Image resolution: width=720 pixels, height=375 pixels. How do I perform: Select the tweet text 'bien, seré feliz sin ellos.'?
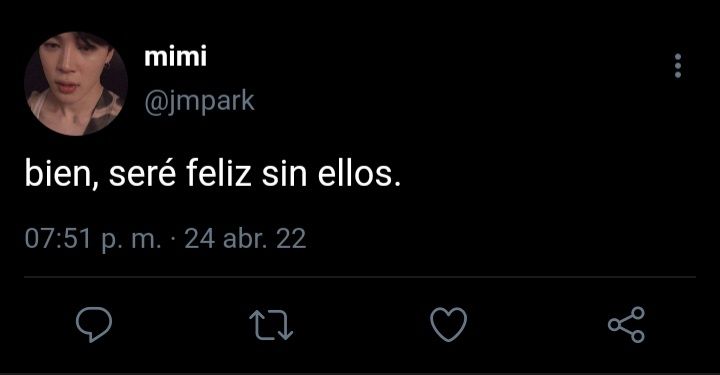pos(213,174)
